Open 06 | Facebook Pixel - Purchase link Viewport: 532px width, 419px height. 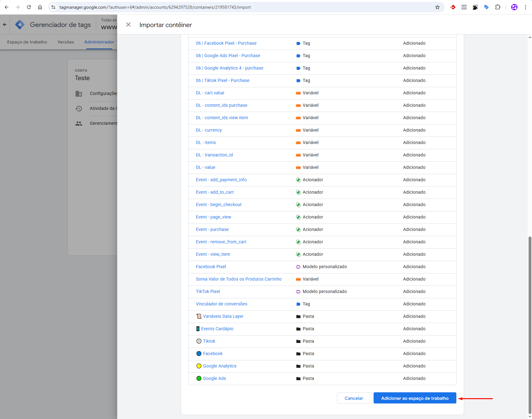click(226, 43)
